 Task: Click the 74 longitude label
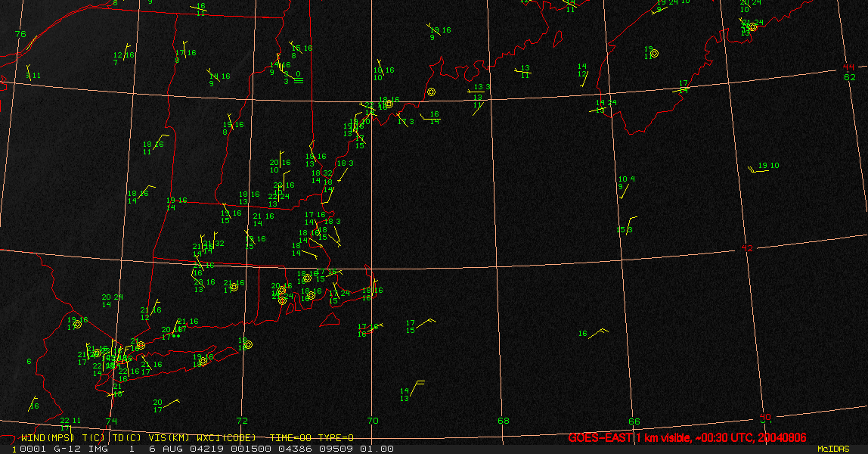pyautogui.click(x=111, y=421)
